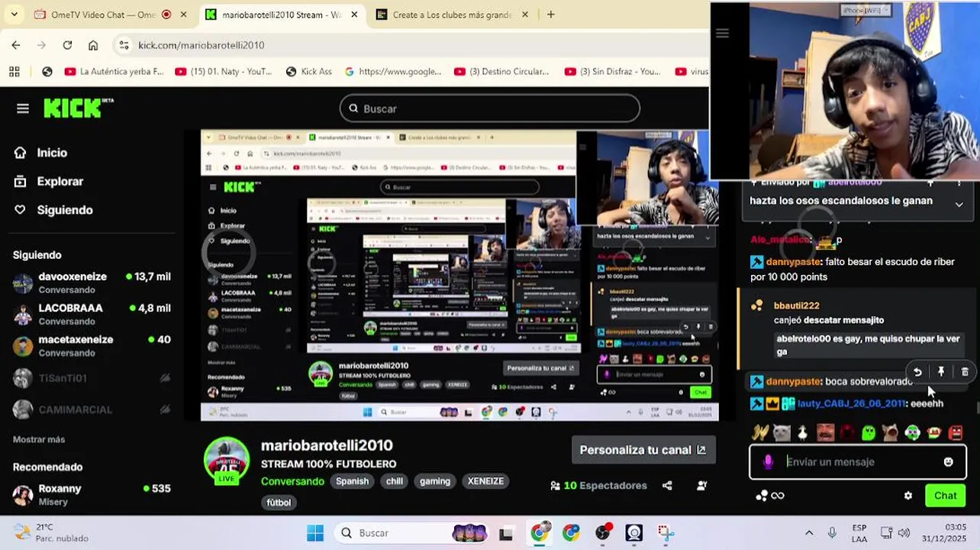Viewport: 980px width, 550px height.
Task: Insert the green blob quick emote
Action: click(869, 433)
